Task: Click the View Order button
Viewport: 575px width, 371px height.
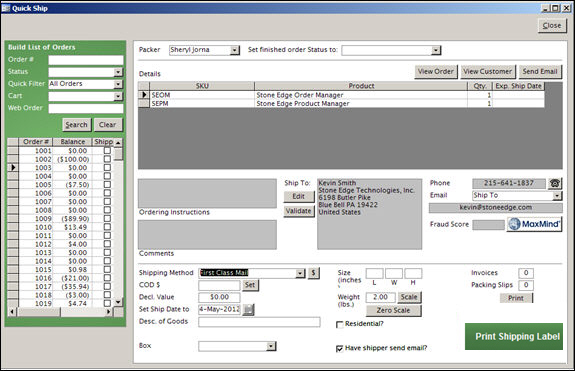Action: pyautogui.click(x=436, y=71)
